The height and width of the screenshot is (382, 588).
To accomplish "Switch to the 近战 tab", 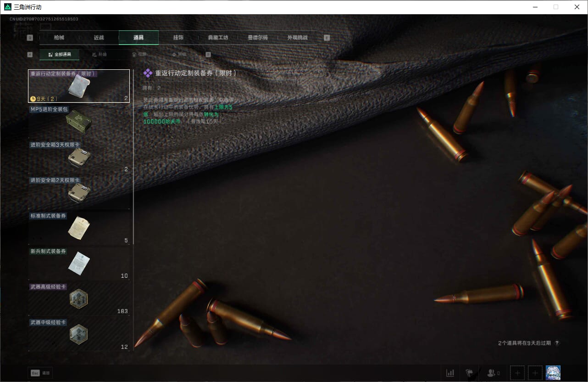I will click(x=99, y=38).
